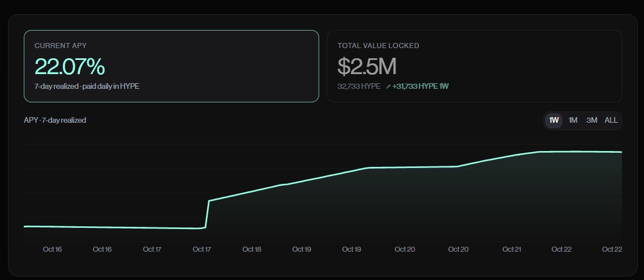Select the 1W time range
This screenshot has height=280, width=644.
click(553, 120)
